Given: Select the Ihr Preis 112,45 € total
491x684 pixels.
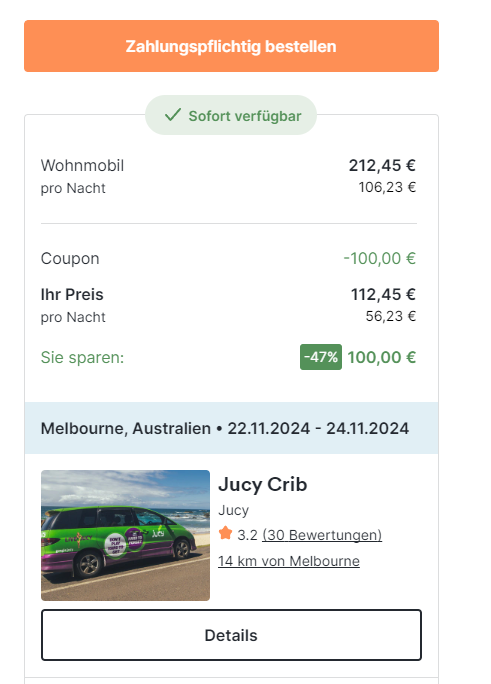Looking at the screenshot, I should (383, 294).
